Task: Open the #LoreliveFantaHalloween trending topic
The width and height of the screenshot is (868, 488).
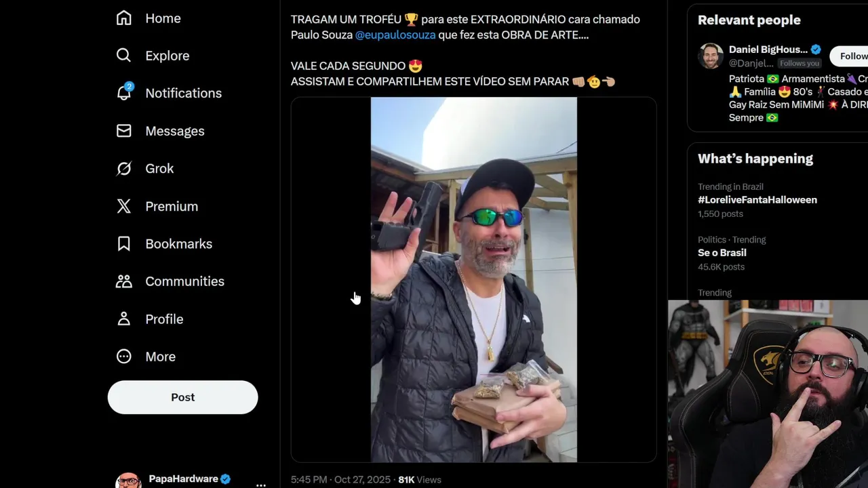Action: point(757,200)
